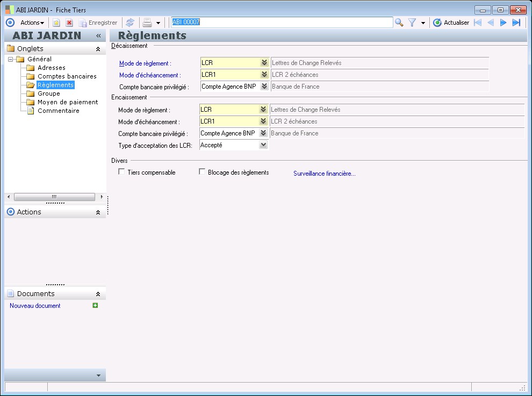The image size is (532, 396).
Task: Click the printer icon in toolbar
Action: [x=147, y=23]
